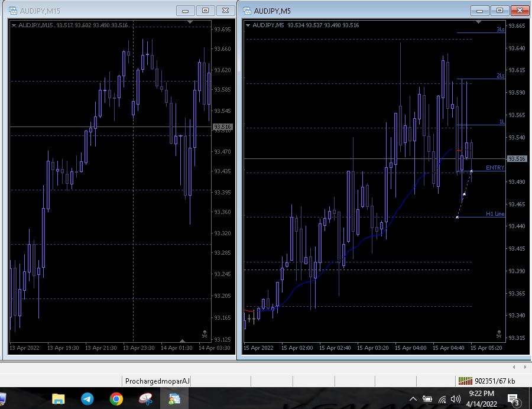Open File Explorer from the taskbar
The height and width of the screenshot is (409, 532).
58,399
